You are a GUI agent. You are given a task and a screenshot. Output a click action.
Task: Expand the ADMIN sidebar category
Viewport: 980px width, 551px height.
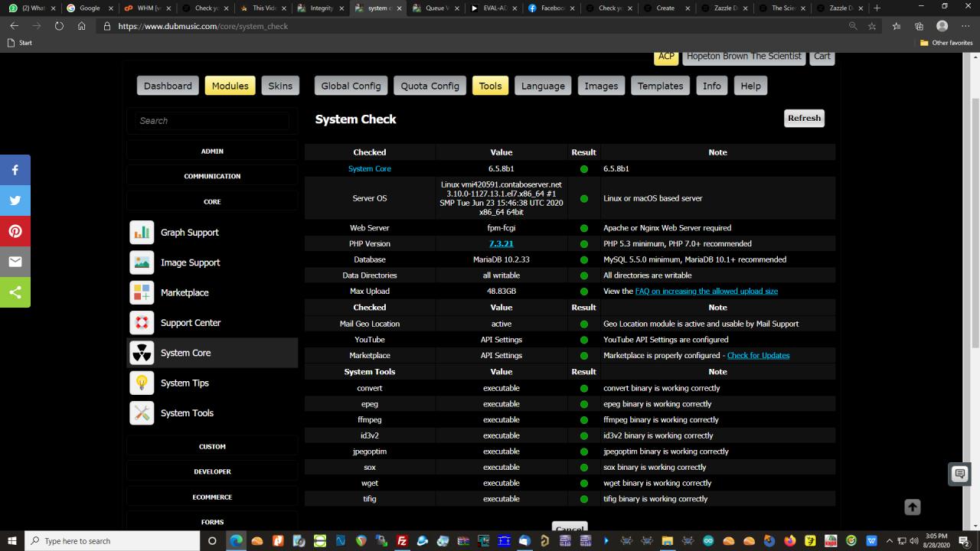(x=212, y=152)
